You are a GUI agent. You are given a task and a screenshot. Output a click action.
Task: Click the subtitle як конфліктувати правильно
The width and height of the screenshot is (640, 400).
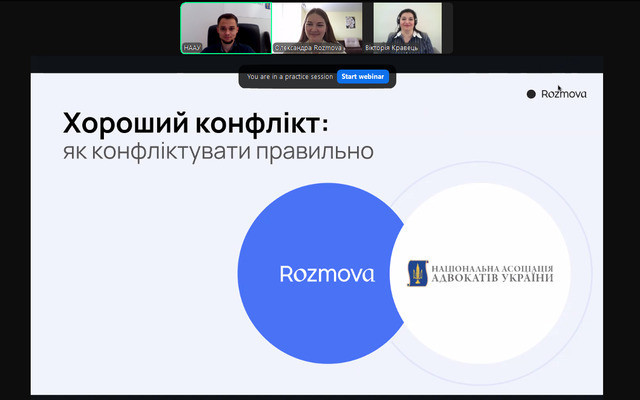(x=218, y=152)
